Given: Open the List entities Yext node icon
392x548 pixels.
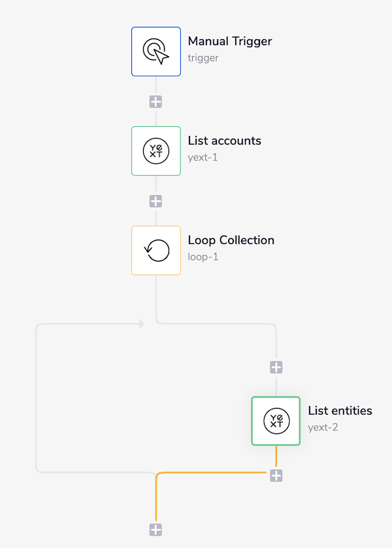Looking at the screenshot, I should pos(276,421).
